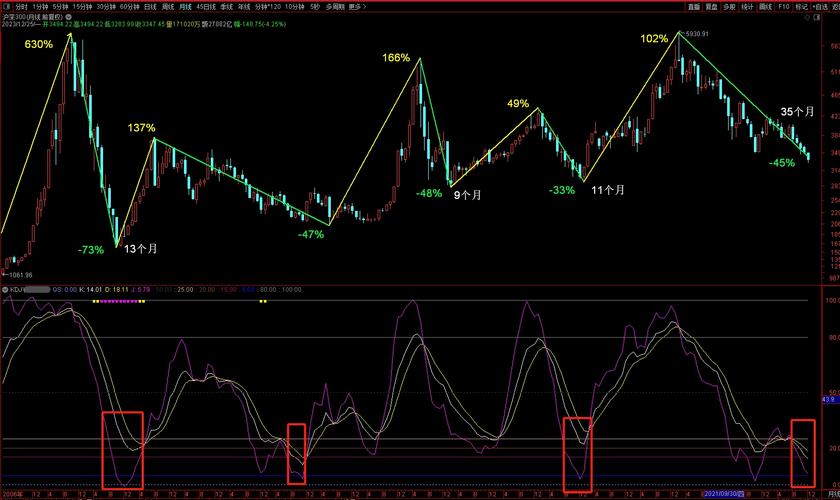Select the 60分钟 timeframe
Screen dimensions: 840x500
coord(127,6)
